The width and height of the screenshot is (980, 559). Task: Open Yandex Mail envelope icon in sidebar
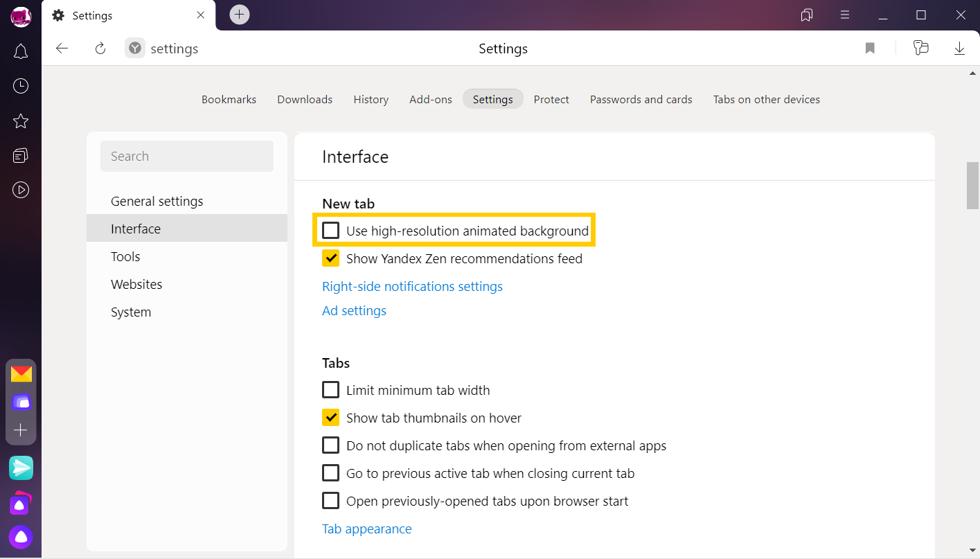click(x=21, y=374)
